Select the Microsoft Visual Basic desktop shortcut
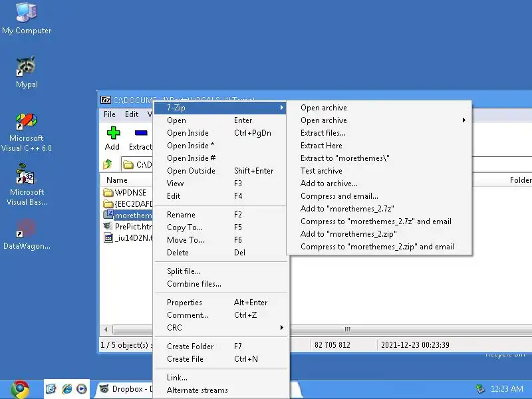Image resolution: width=532 pixels, height=399 pixels. 27,185
